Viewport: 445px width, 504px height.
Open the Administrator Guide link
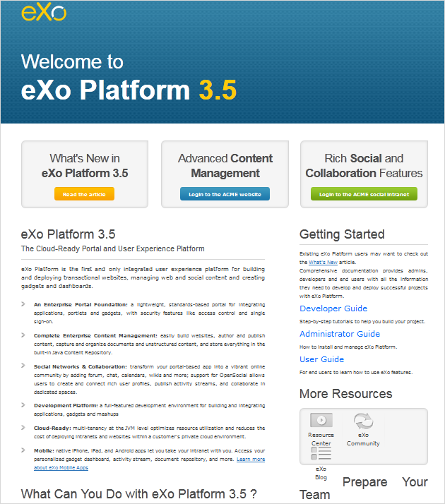340,334
